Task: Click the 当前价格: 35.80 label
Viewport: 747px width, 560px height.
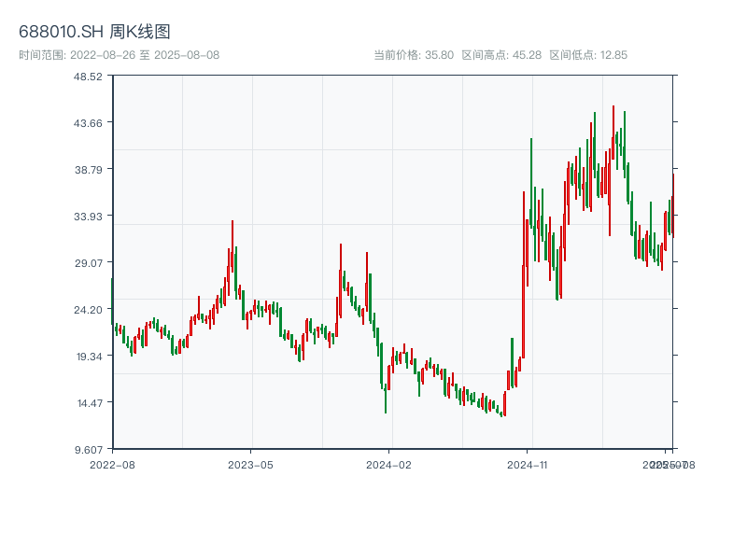Action: click(414, 55)
